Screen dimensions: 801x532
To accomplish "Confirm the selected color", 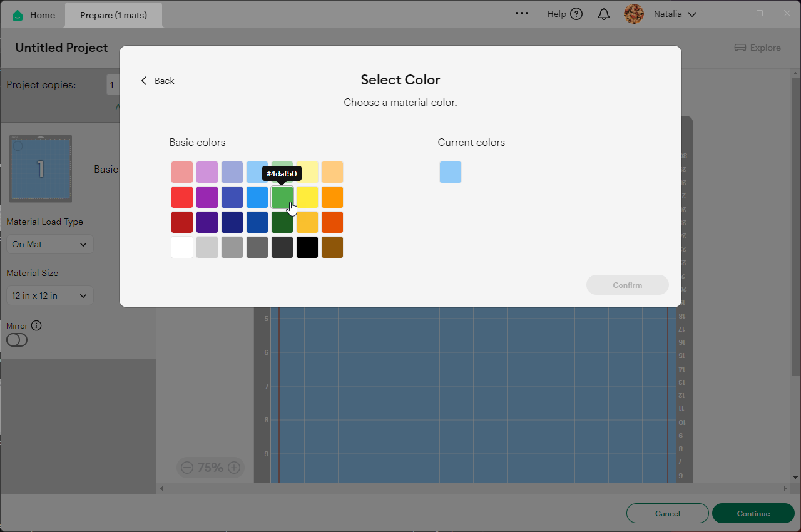I will point(627,285).
